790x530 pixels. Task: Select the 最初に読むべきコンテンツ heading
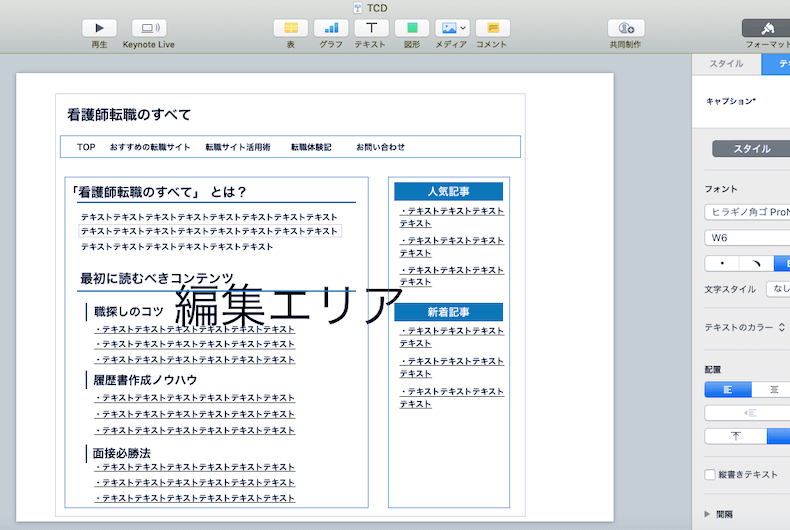[x=157, y=278]
